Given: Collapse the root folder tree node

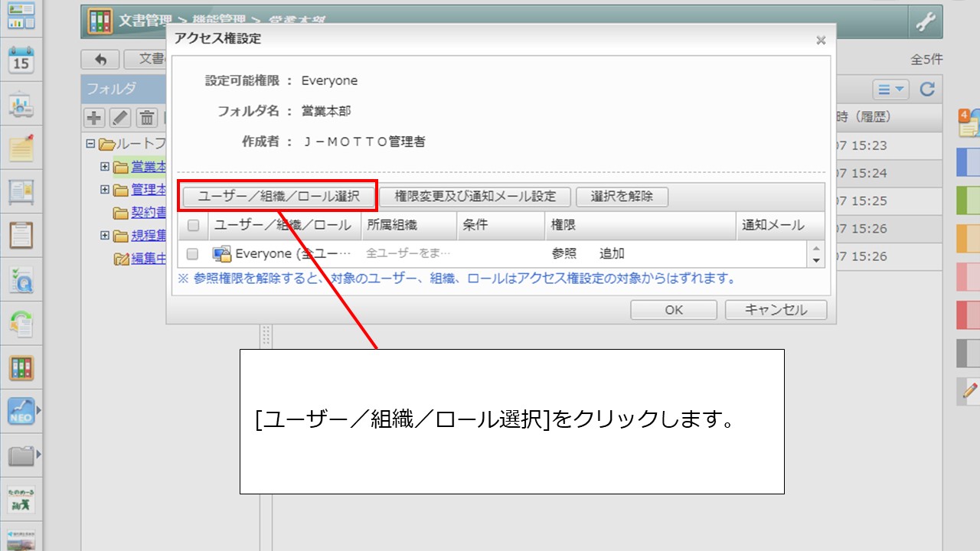Looking at the screenshot, I should click(x=90, y=144).
